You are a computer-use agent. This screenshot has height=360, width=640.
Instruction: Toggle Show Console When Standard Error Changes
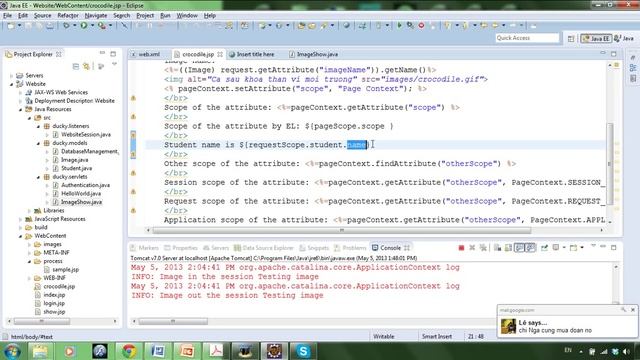[530, 248]
